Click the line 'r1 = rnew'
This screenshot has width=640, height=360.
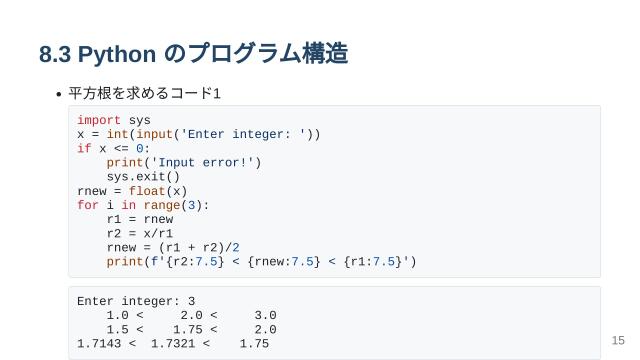tap(140, 219)
